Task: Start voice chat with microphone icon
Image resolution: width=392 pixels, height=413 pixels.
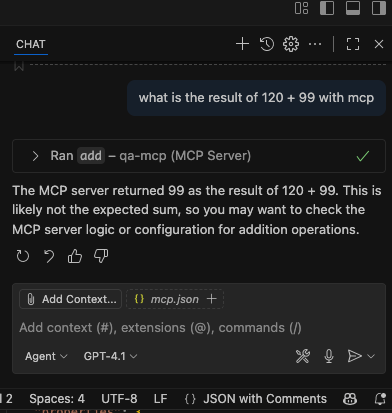Action: [329, 356]
